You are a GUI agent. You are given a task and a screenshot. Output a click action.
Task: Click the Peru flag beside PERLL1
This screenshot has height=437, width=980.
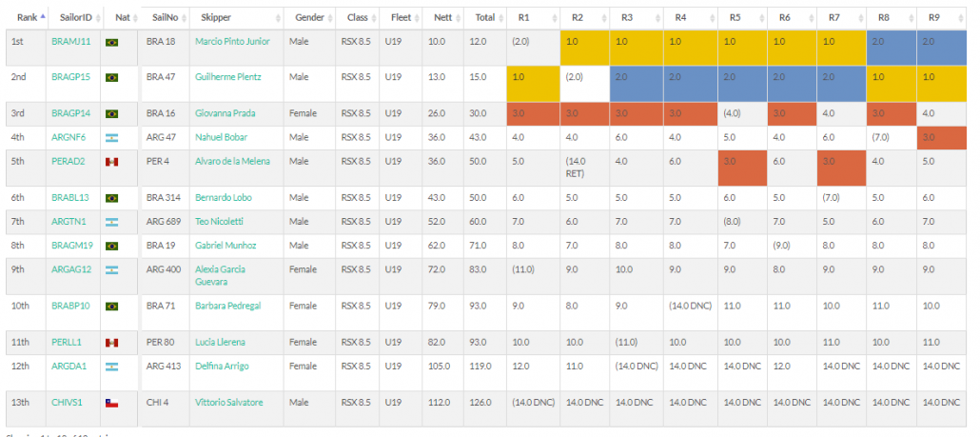click(112, 342)
